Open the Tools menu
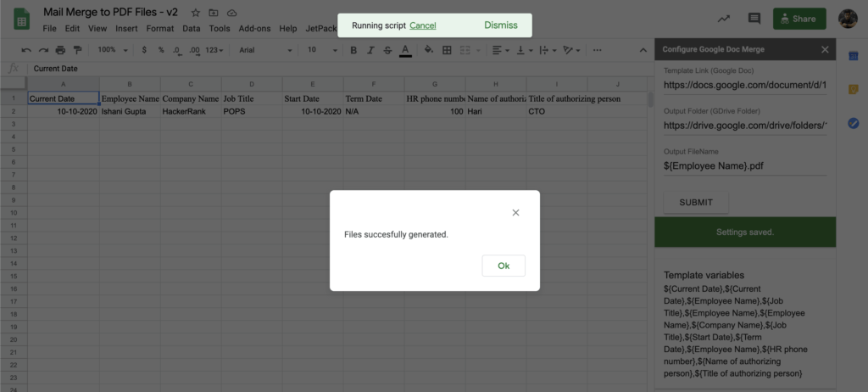The width and height of the screenshot is (868, 392). point(220,28)
